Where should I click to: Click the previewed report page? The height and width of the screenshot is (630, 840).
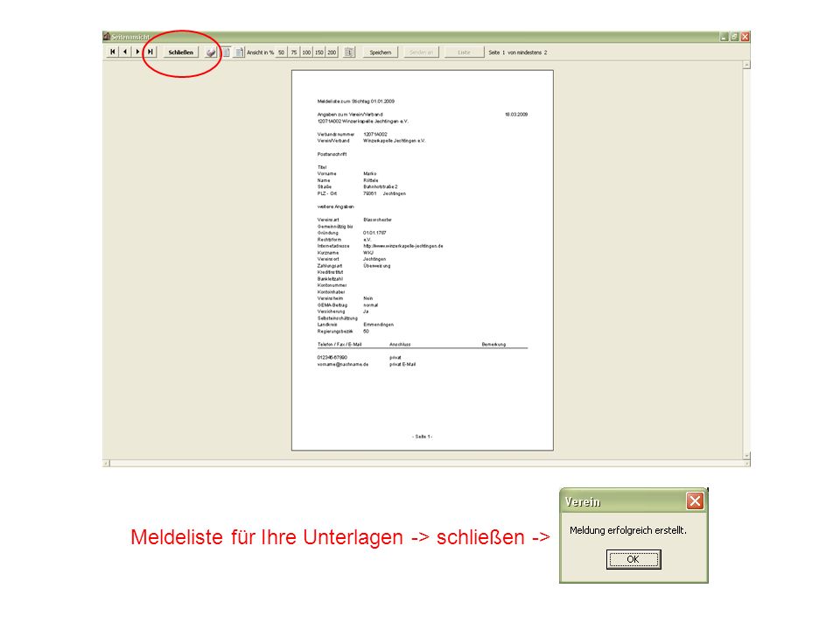pos(422,261)
